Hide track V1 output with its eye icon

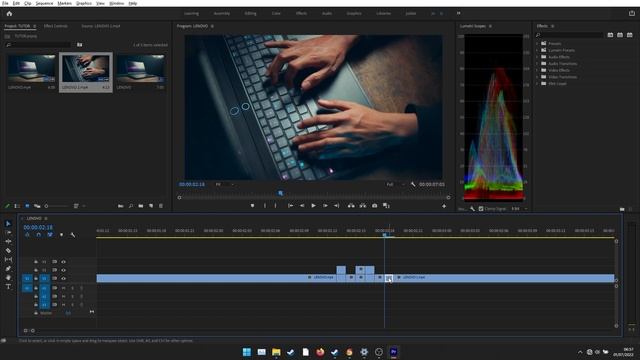[x=63, y=278]
